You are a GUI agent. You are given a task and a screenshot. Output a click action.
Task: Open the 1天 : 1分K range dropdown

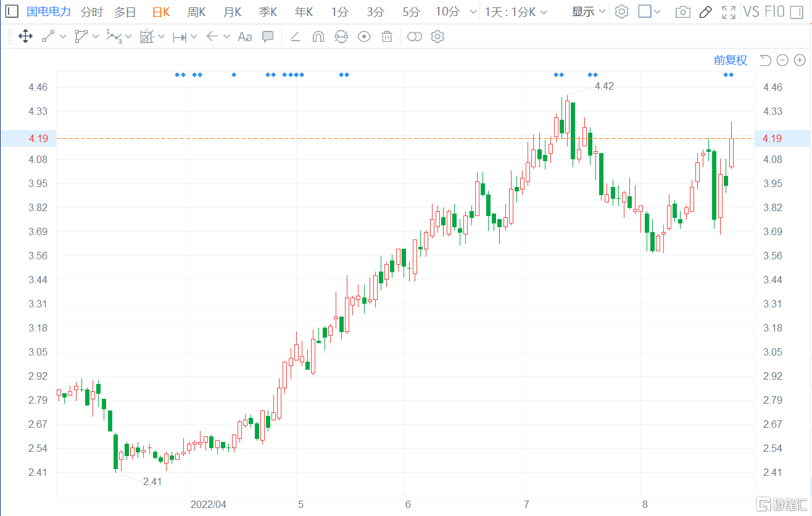[516, 12]
